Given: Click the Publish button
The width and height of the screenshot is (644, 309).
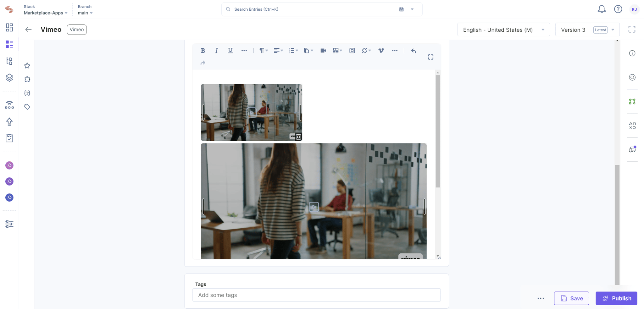Looking at the screenshot, I should [x=616, y=298].
